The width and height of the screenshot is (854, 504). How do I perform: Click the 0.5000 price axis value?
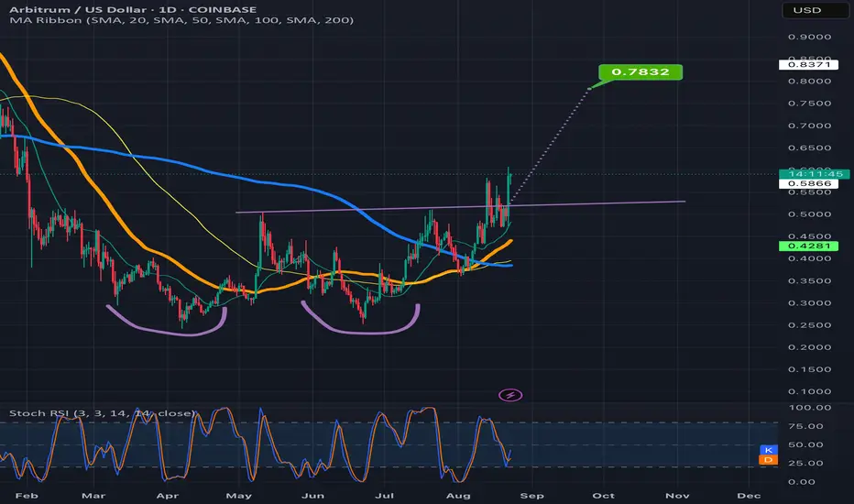click(809, 214)
